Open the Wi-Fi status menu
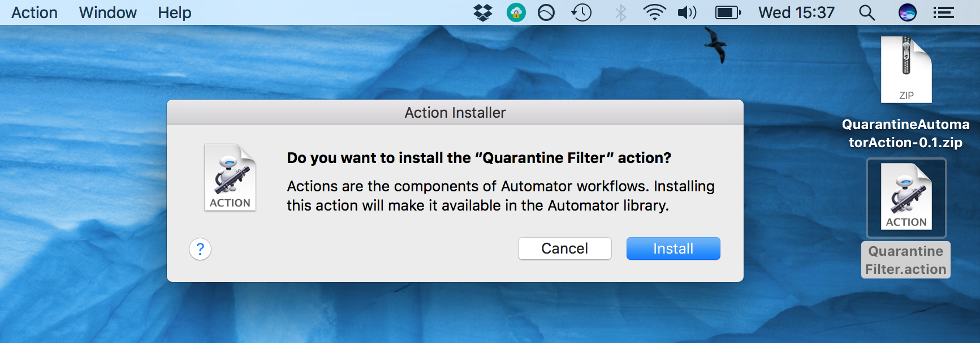Image resolution: width=980 pixels, height=343 pixels. (654, 12)
